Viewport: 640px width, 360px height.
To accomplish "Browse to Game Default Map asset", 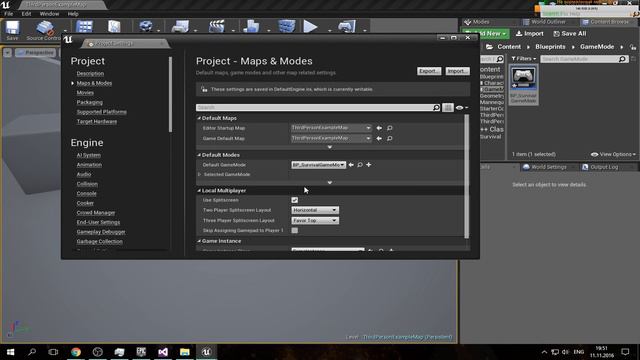I will (390, 138).
